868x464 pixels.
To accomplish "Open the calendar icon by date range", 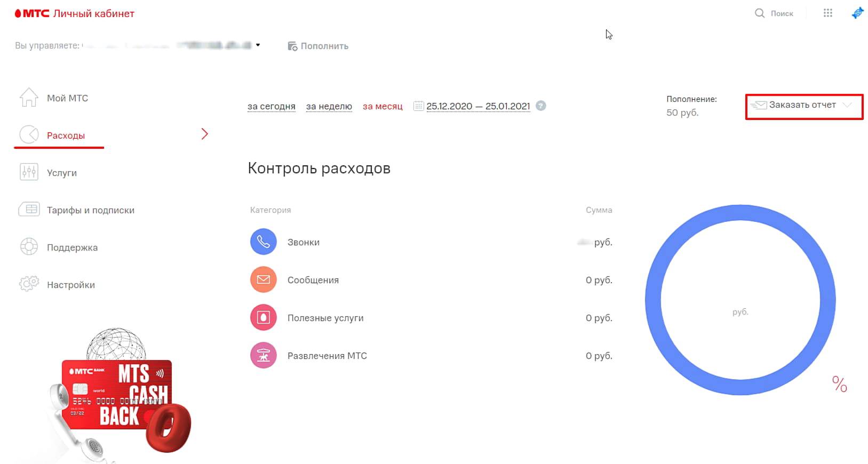I will click(418, 106).
